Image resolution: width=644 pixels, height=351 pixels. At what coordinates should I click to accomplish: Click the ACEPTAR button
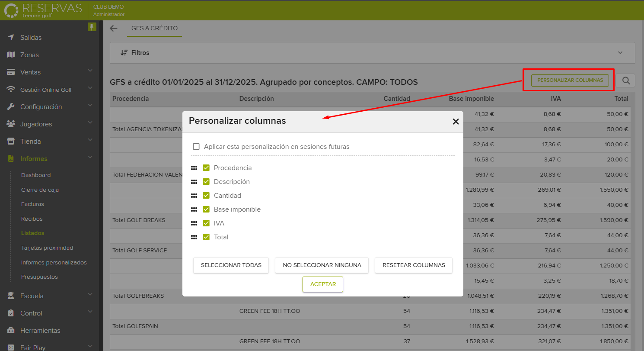tap(322, 284)
